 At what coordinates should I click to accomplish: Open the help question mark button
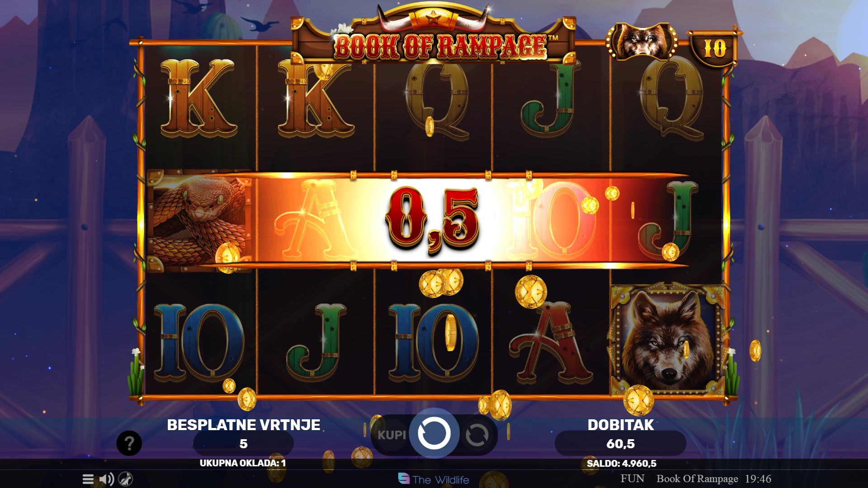129,443
